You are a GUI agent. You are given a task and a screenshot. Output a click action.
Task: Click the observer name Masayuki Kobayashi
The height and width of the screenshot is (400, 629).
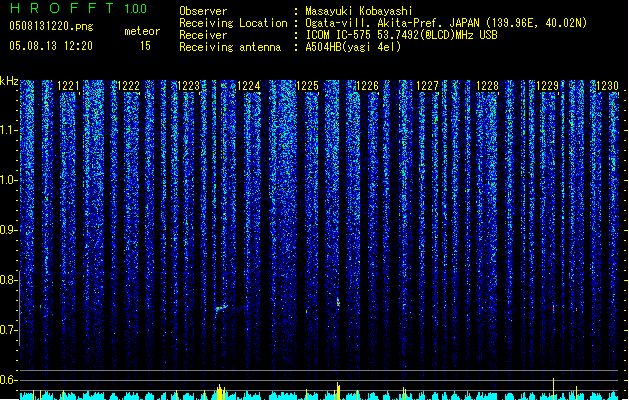[x=358, y=11]
